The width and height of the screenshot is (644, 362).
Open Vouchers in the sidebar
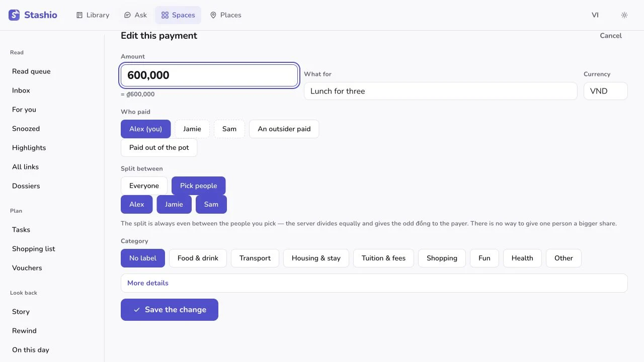pyautogui.click(x=52, y=268)
